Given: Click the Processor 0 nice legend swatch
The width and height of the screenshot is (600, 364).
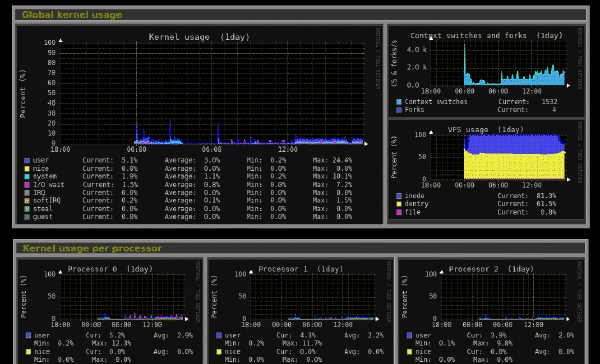Looking at the screenshot, I should pos(28,351).
